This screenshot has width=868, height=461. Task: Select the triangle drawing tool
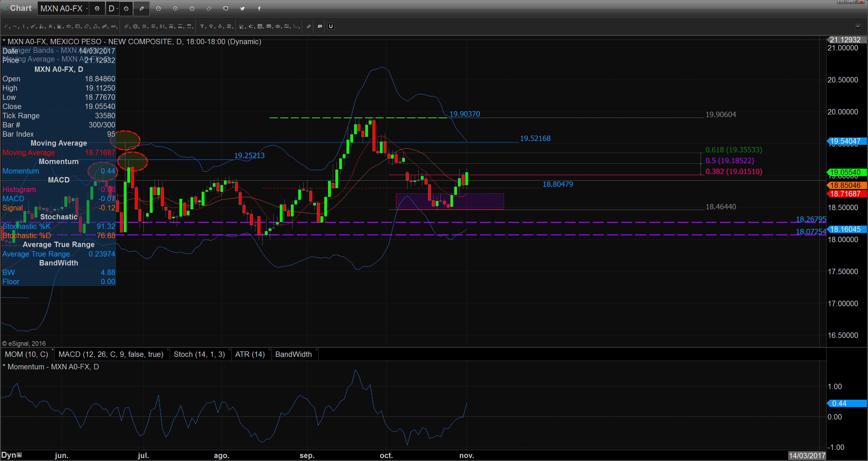(95, 26)
